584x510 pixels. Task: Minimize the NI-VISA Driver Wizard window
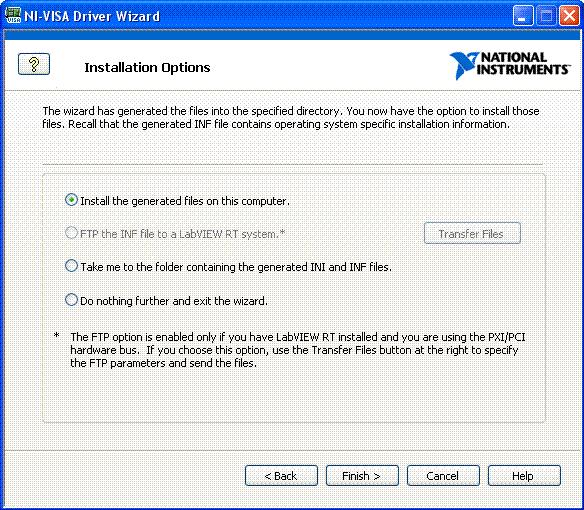pyautogui.click(x=523, y=16)
